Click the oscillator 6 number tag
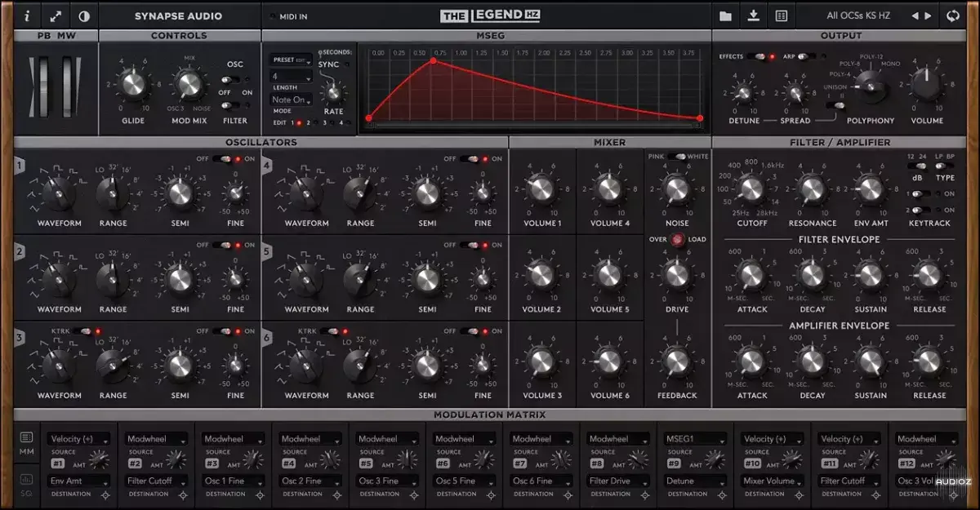 pos(267,339)
